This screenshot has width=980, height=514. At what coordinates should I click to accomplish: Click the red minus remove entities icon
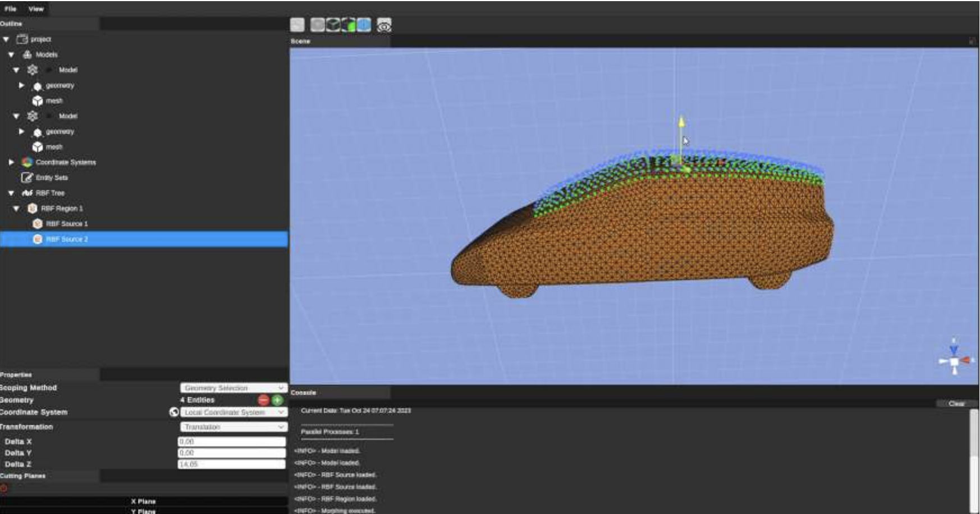pyautogui.click(x=263, y=400)
